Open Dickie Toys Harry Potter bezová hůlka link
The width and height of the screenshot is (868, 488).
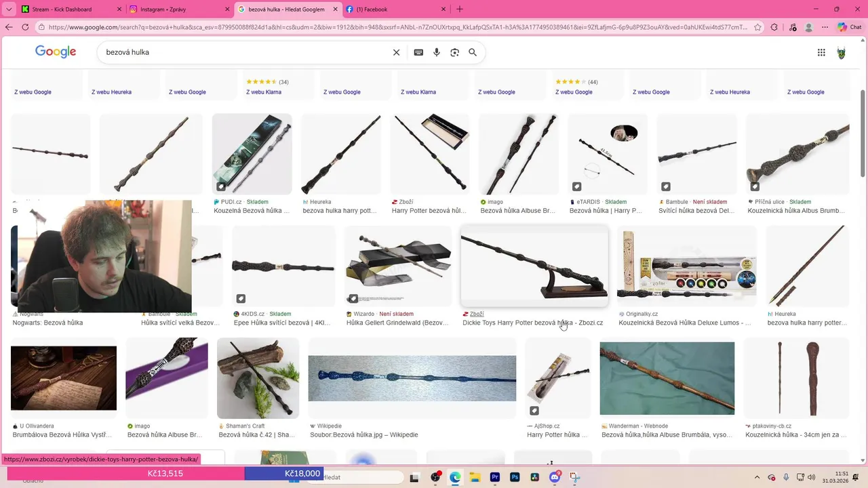pyautogui.click(x=532, y=323)
